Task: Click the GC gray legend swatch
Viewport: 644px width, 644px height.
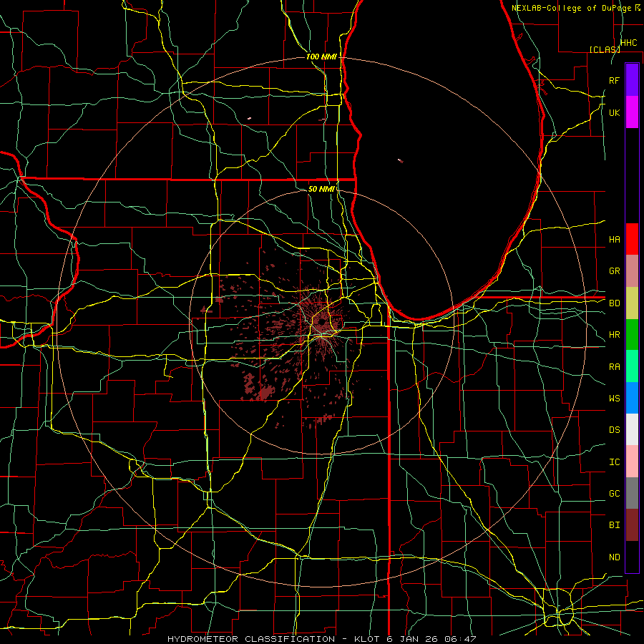Action: (632, 493)
